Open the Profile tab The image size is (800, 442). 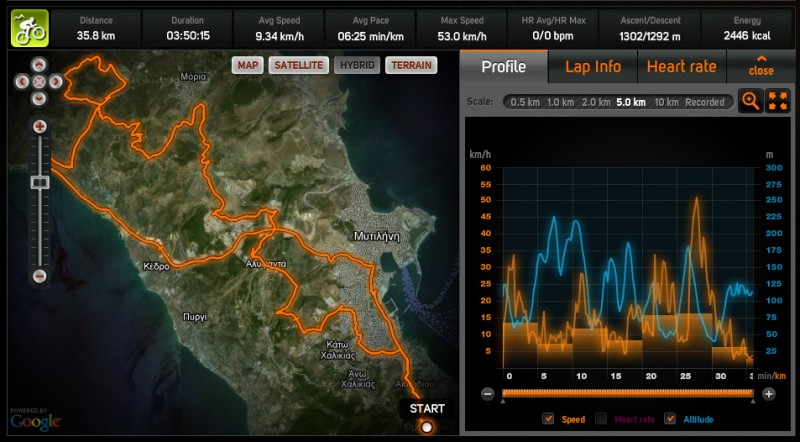coord(504,66)
